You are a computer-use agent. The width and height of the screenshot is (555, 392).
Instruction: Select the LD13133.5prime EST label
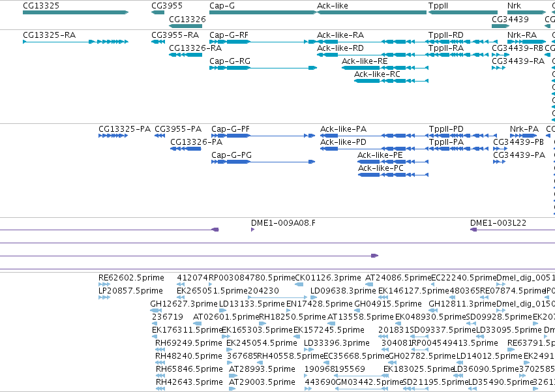tap(252, 304)
